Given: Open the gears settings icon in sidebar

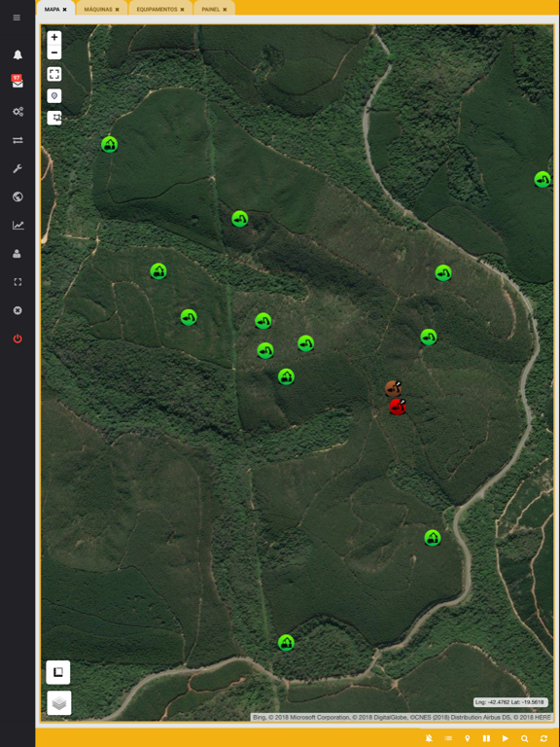Looking at the screenshot, I should (17, 112).
